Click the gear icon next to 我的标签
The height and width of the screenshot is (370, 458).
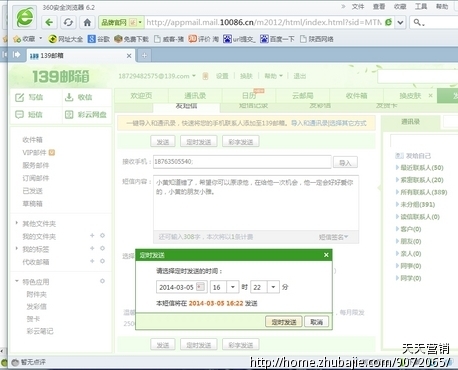[103, 248]
